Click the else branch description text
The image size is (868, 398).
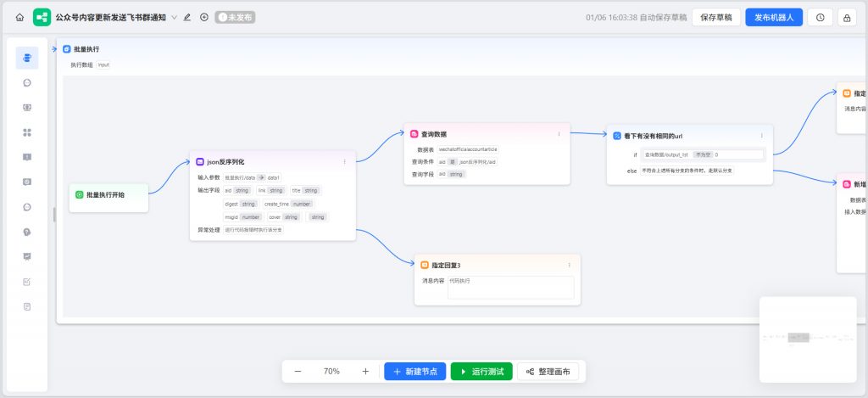tap(687, 171)
